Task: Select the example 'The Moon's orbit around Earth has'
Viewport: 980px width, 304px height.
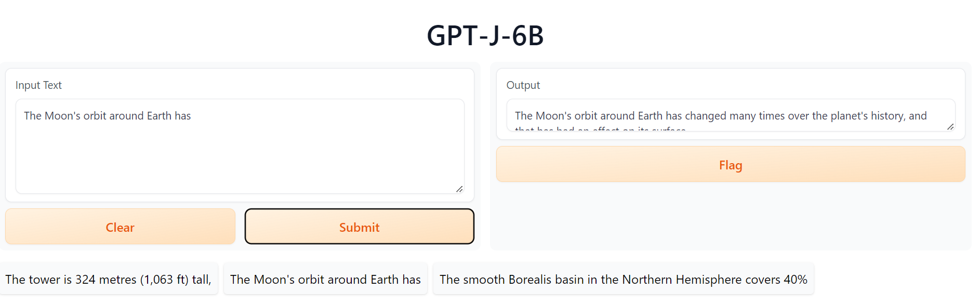Action: (325, 279)
